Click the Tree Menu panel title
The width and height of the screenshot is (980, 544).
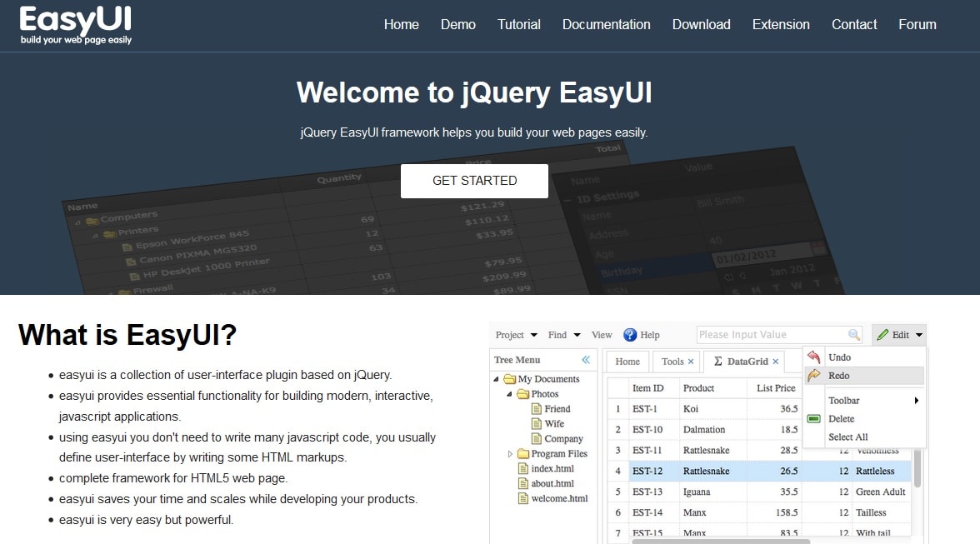click(517, 360)
